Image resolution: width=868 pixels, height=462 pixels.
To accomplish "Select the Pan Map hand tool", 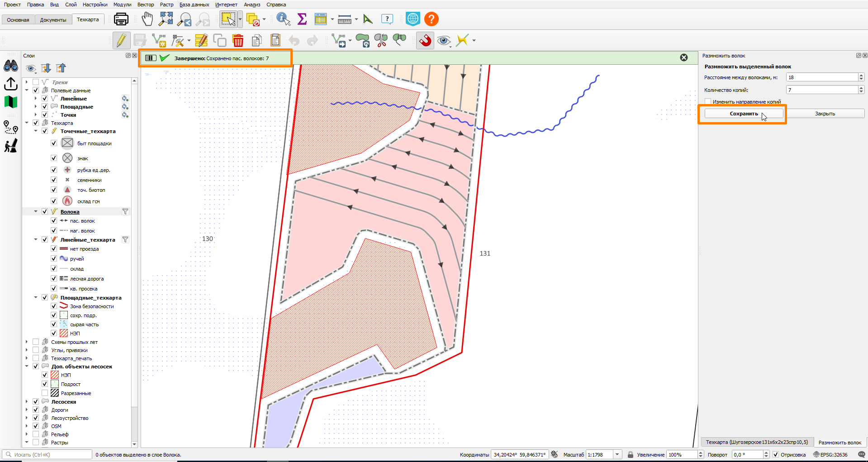I will point(147,19).
